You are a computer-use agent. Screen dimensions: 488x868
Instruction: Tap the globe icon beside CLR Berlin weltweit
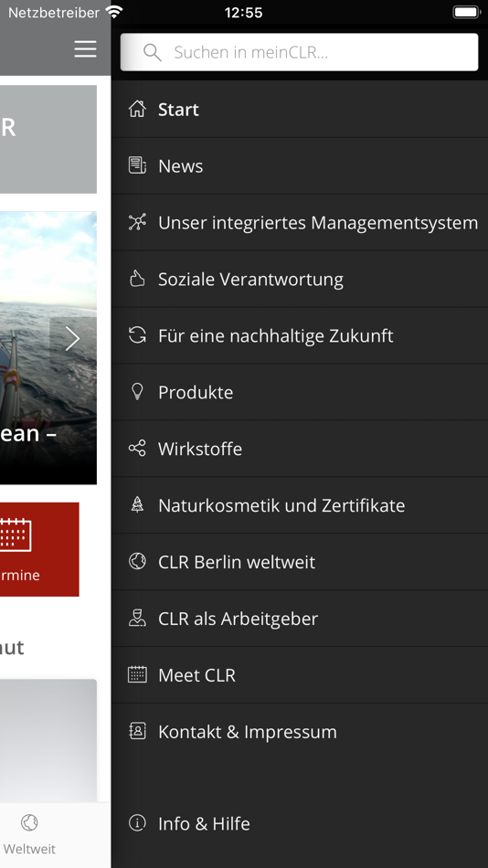pos(137,561)
